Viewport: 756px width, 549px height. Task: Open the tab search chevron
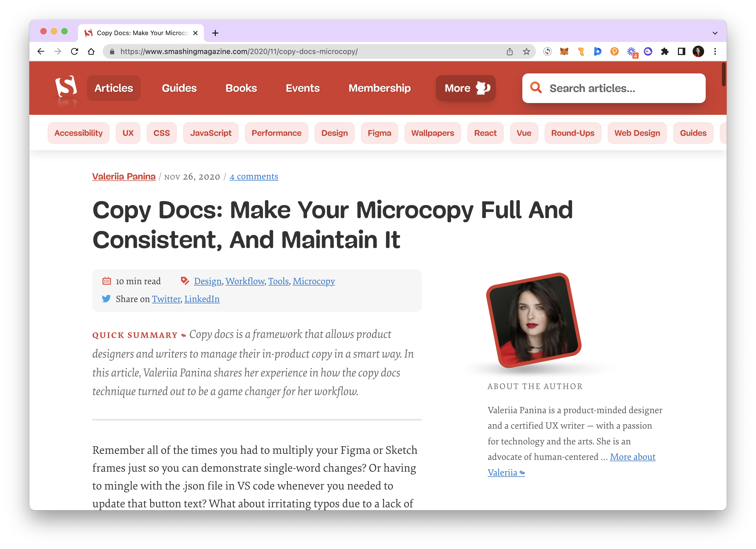[x=715, y=33]
